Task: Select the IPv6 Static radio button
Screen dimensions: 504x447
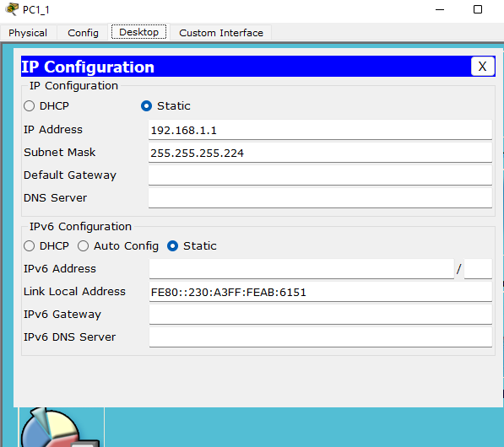Action: coord(172,246)
